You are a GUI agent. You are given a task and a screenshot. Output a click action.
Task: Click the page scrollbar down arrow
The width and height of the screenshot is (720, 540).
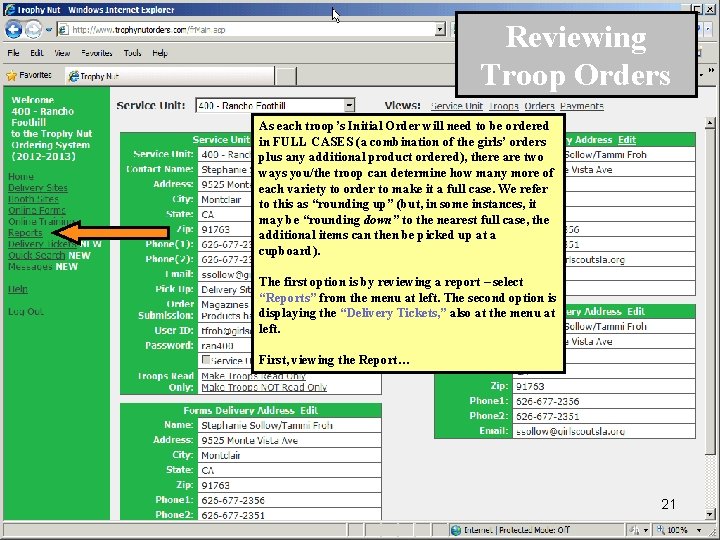pyautogui.click(x=710, y=514)
